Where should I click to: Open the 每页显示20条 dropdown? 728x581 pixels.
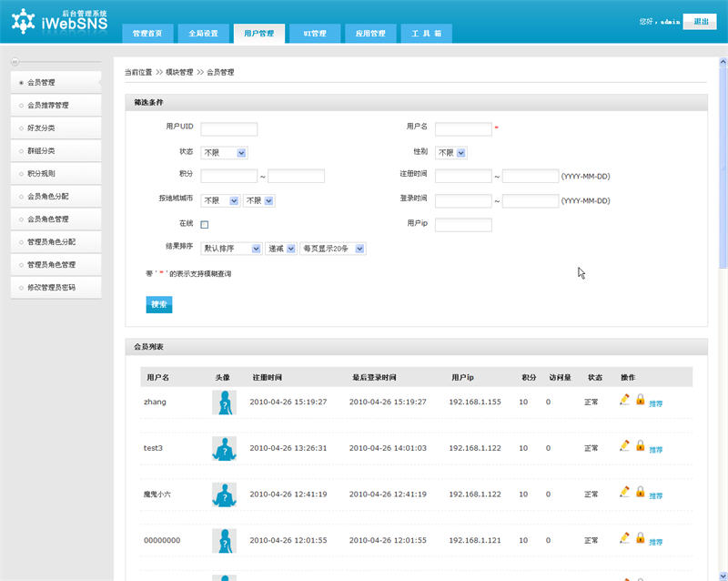click(333, 249)
